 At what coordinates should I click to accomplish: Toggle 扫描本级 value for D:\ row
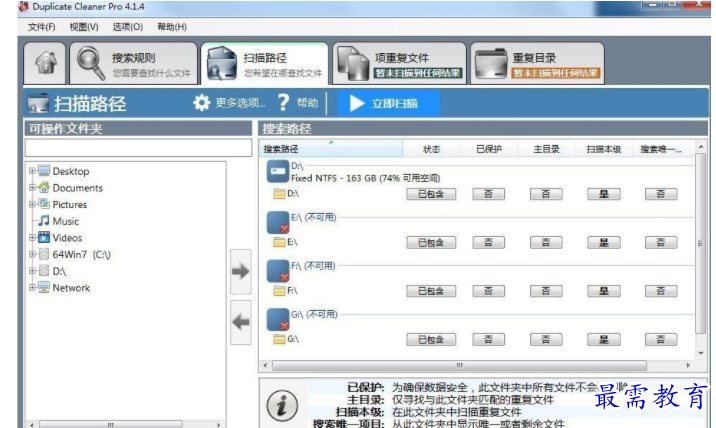coord(604,194)
